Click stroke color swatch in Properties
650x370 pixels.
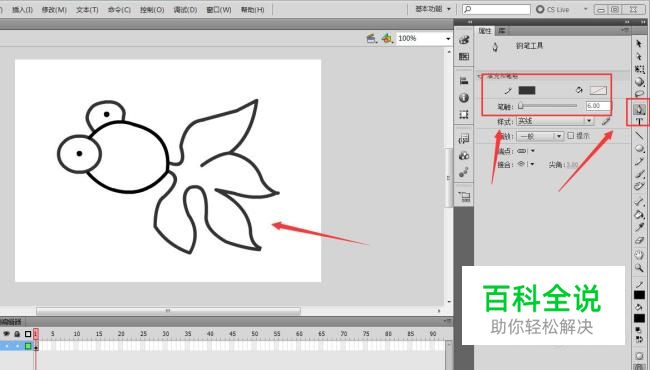527,90
